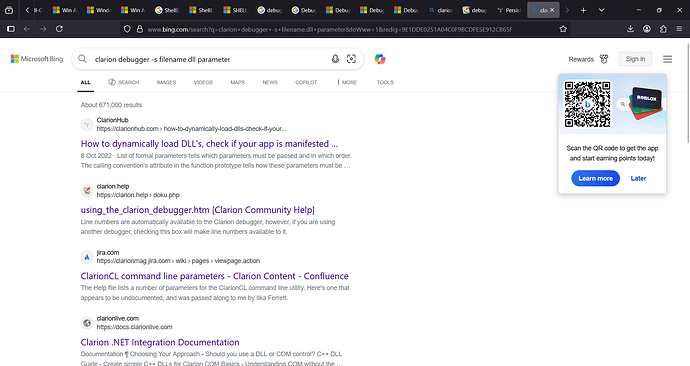Bookmark this page with the star icon

click(563, 29)
